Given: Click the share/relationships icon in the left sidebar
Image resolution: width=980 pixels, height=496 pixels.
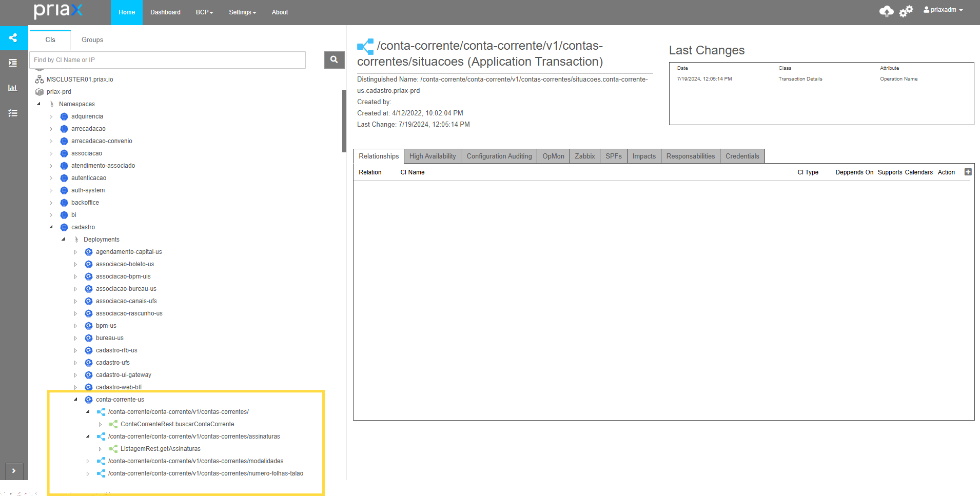Looking at the screenshot, I should (x=13, y=37).
